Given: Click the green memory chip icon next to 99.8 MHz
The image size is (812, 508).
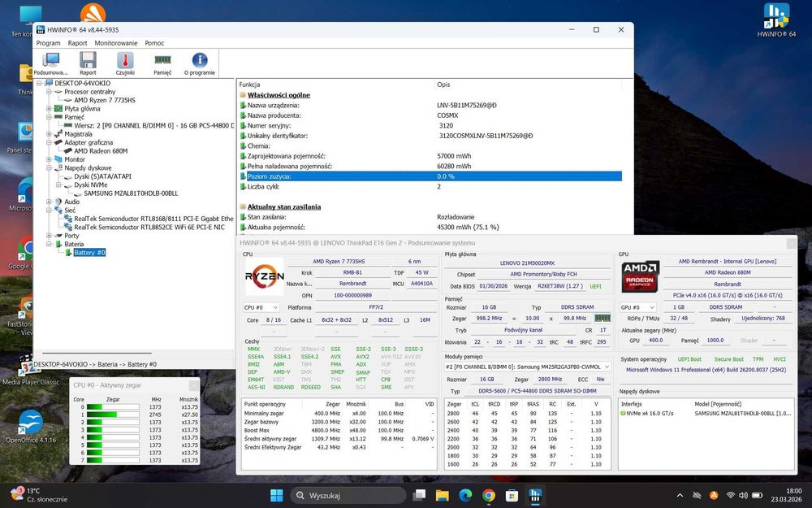Looking at the screenshot, I should coord(602,319).
